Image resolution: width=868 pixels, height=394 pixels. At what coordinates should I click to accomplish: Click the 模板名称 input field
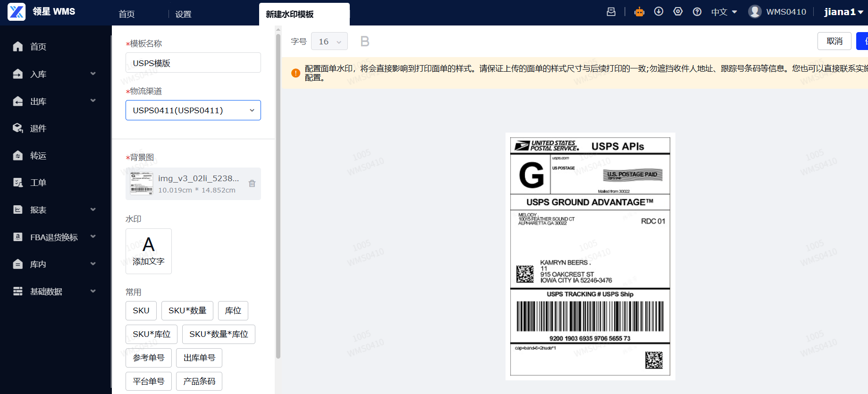(x=193, y=63)
